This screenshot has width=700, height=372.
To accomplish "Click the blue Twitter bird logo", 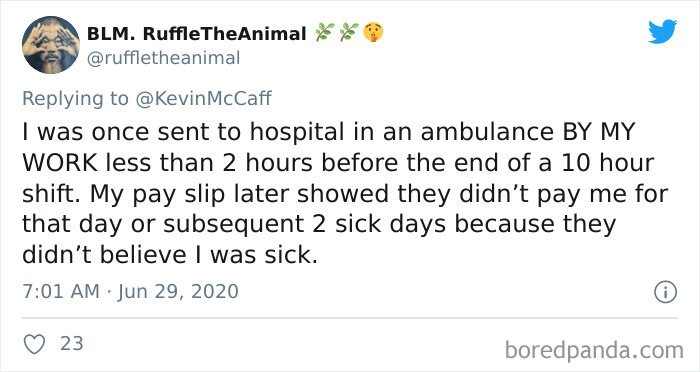I will coord(662,32).
